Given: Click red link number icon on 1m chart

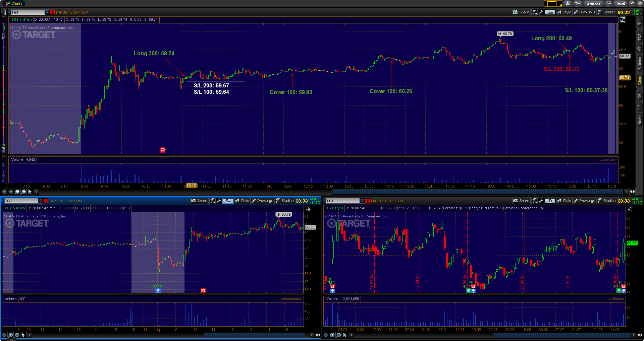Looking at the screenshot, I should click(53, 12).
